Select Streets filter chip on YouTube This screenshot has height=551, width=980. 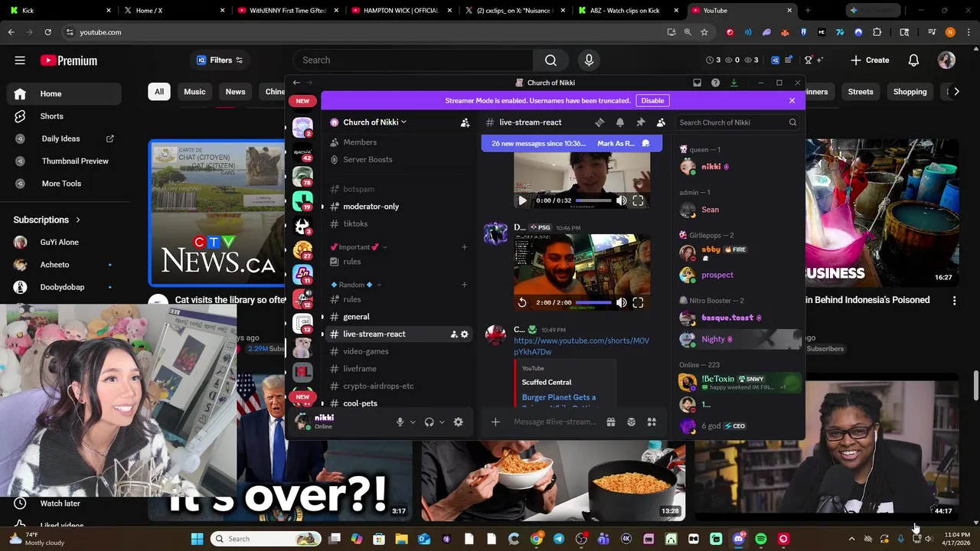coord(861,92)
